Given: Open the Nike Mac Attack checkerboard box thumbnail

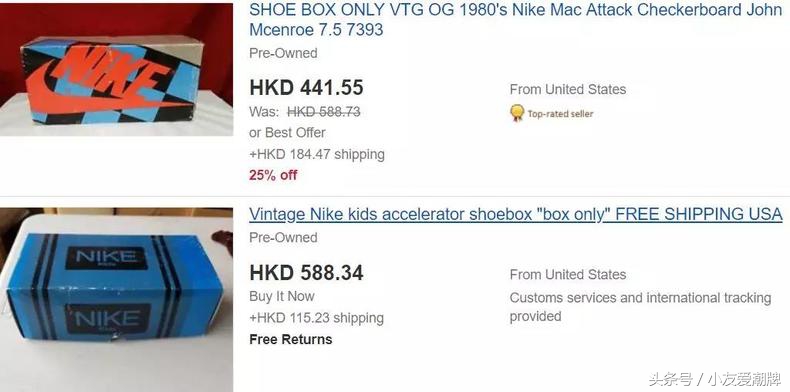Looking at the screenshot, I should pos(116,70).
